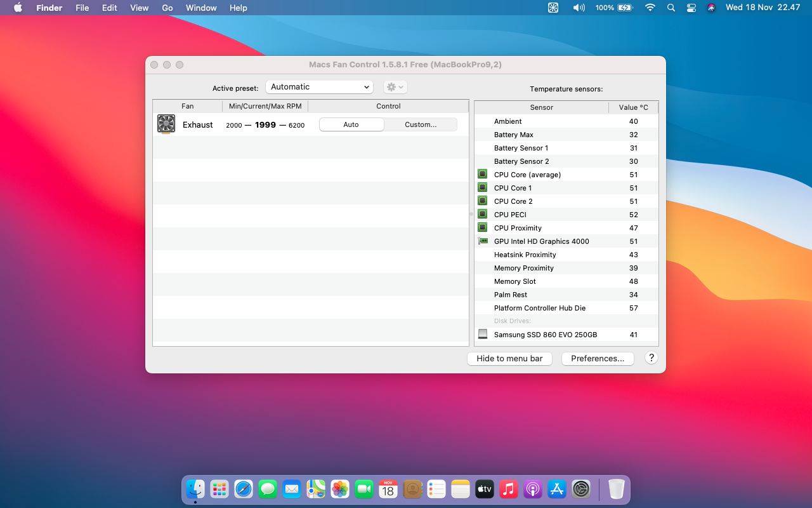Open Spotlight search in the menu bar
Screen dimensions: 812x508
coord(671,8)
